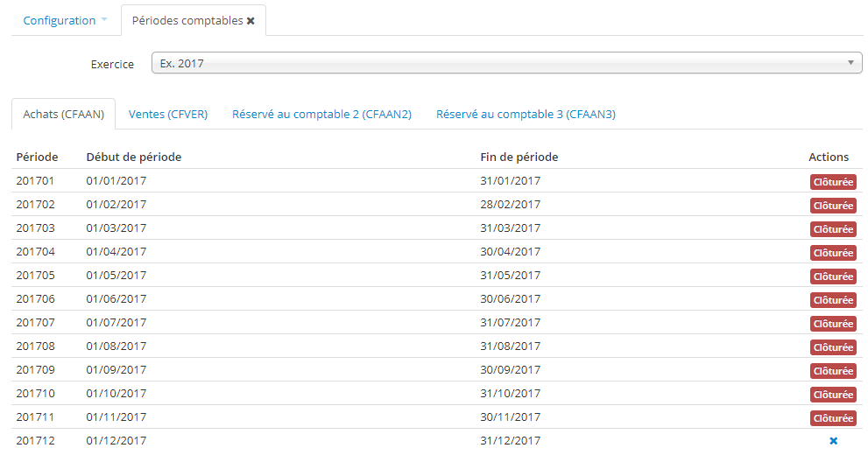Click the Début de période column header
The height and width of the screenshot is (455, 868).
tap(134, 157)
